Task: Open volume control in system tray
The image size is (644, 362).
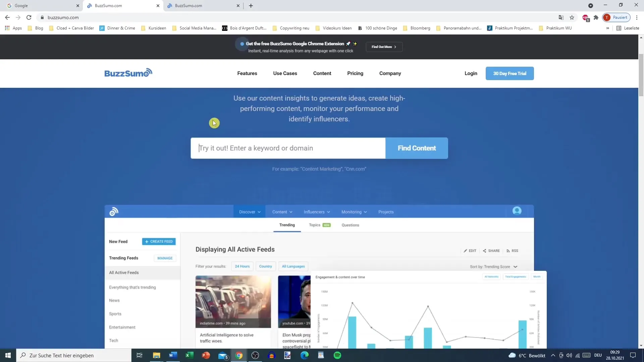Action: click(x=569, y=355)
